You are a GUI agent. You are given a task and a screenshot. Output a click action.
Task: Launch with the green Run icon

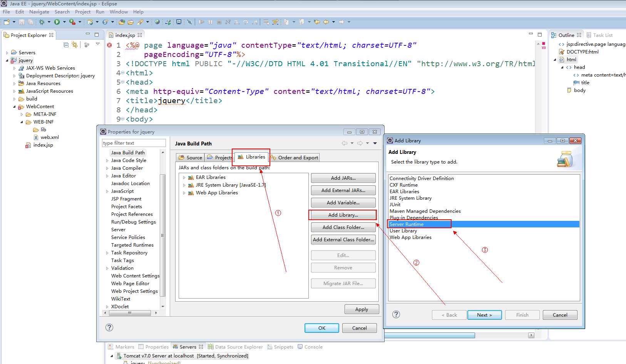57,22
